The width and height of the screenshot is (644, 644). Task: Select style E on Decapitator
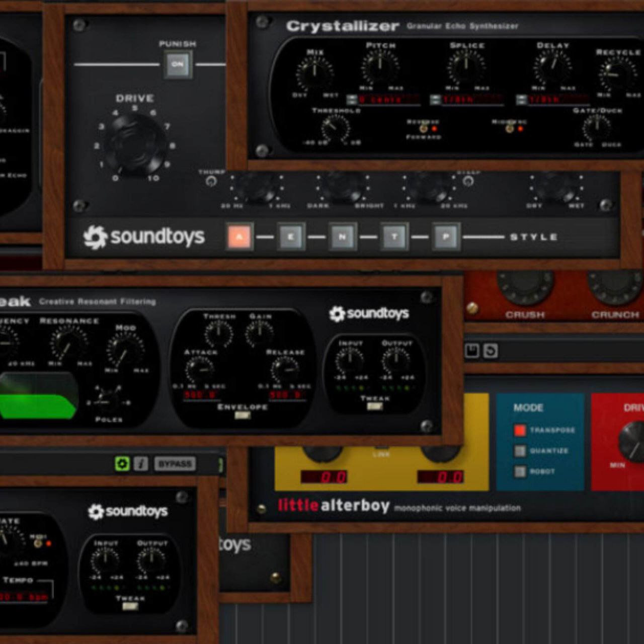[291, 236]
